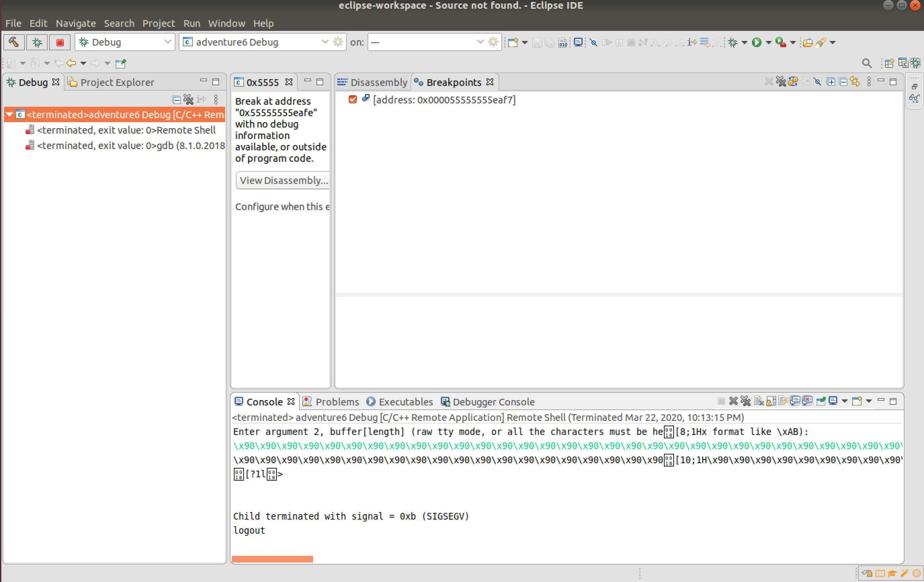Click Remove All Breakpoints icon
The width and height of the screenshot is (924, 582).
coord(781,82)
